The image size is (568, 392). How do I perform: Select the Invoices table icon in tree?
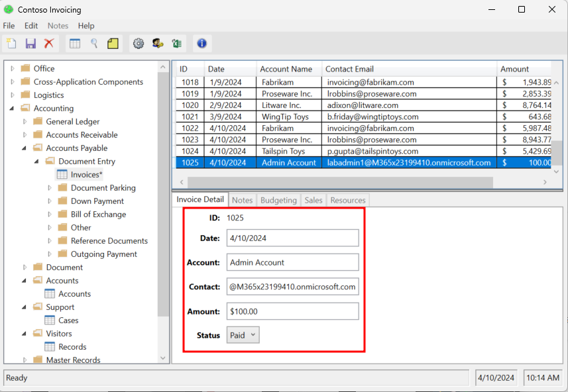62,174
